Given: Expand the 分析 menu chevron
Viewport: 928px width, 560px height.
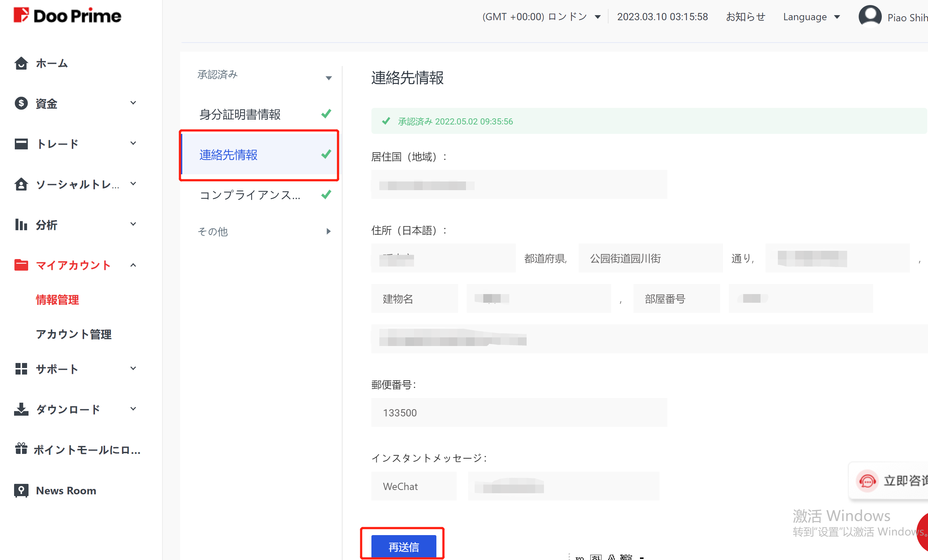Looking at the screenshot, I should (133, 224).
